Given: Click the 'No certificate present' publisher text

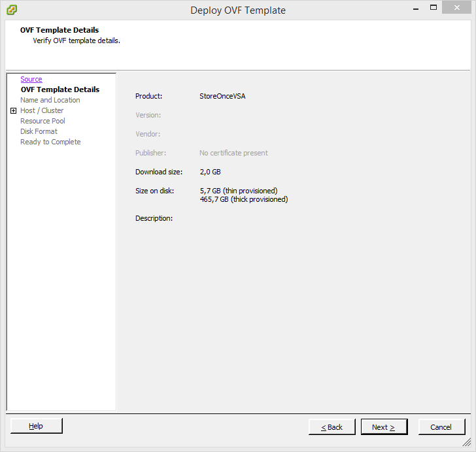Looking at the screenshot, I should click(x=233, y=153).
